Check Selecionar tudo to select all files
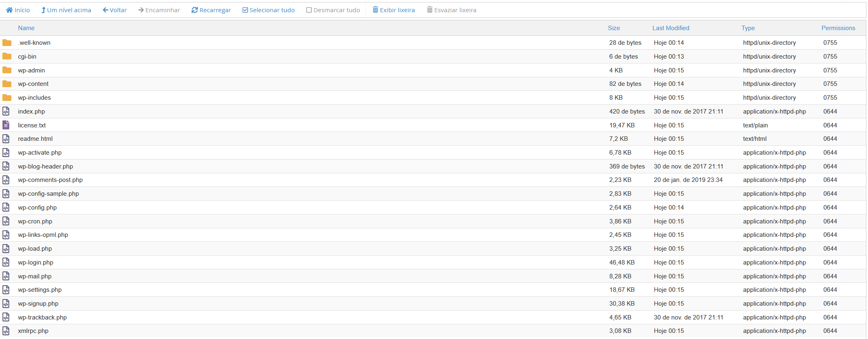Viewport: 868px width, 339px height. [x=268, y=10]
